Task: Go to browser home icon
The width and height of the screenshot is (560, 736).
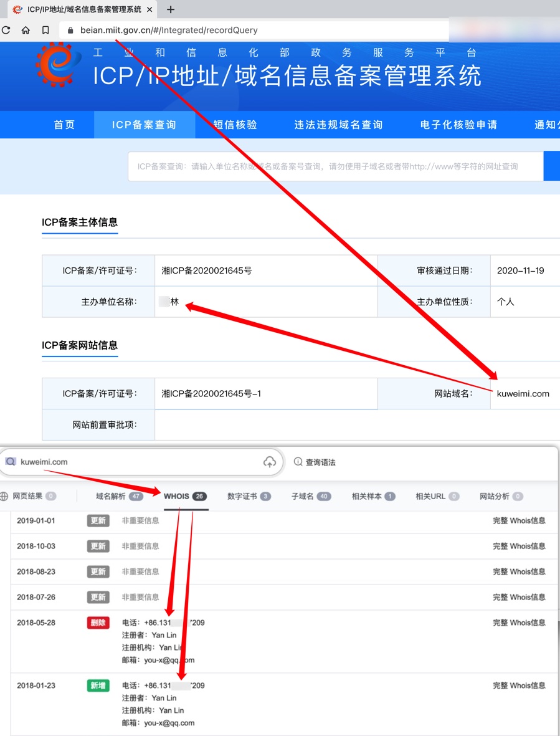Action: pos(26,30)
